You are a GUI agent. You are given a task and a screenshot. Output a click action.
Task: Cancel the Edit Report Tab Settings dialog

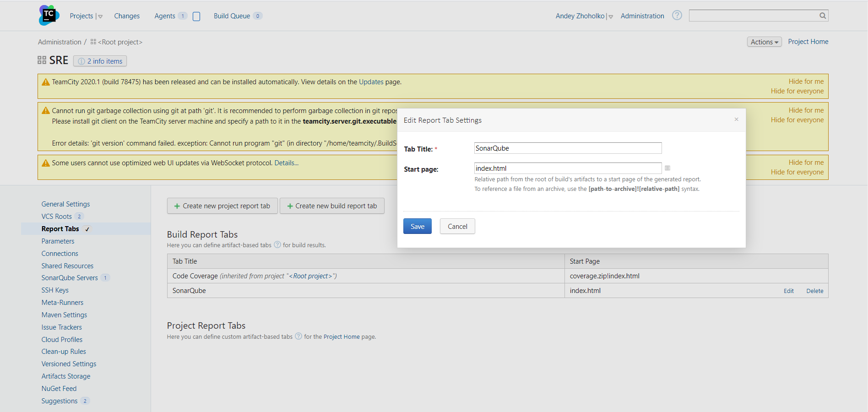coord(457,226)
